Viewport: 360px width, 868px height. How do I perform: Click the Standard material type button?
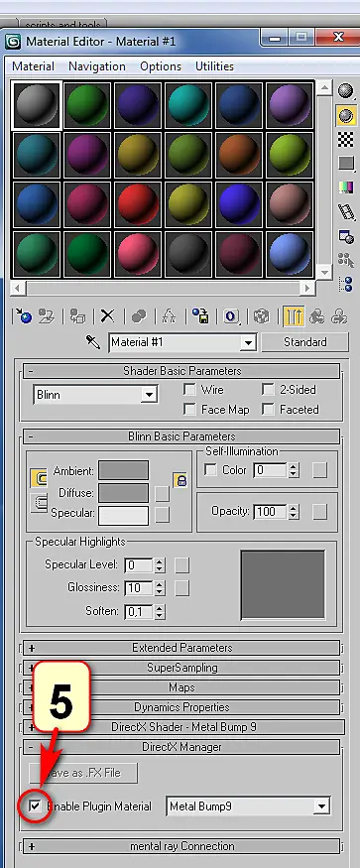coord(305,342)
